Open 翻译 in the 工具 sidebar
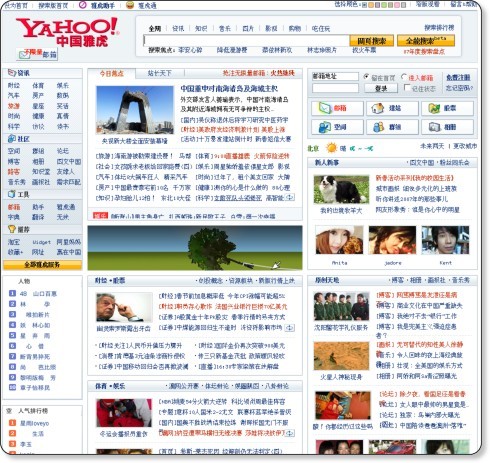 click(x=38, y=217)
